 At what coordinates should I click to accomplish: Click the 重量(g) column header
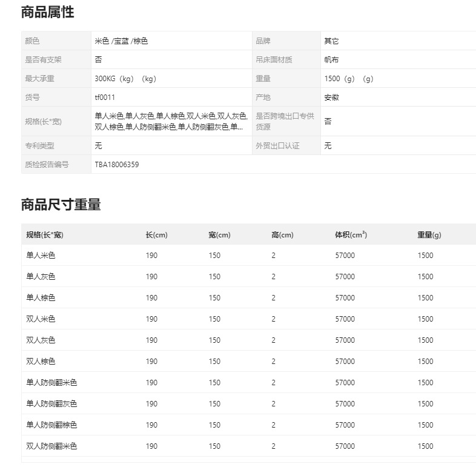429,234
